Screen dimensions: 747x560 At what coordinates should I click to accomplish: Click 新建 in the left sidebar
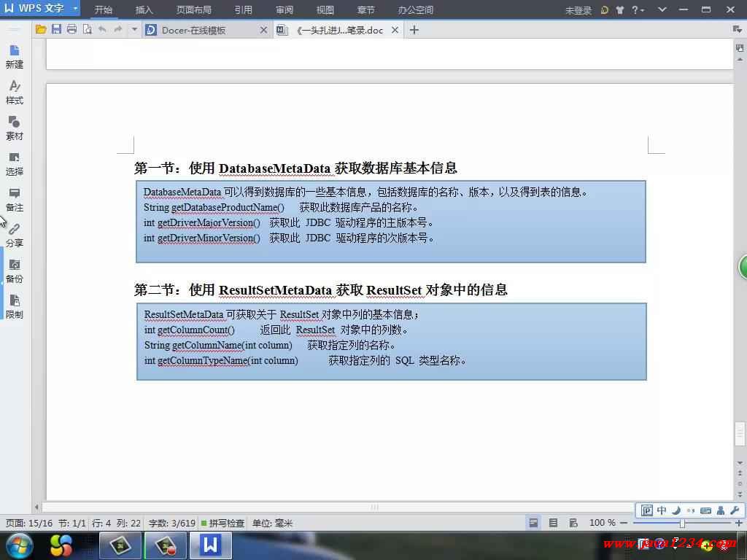tap(15, 57)
